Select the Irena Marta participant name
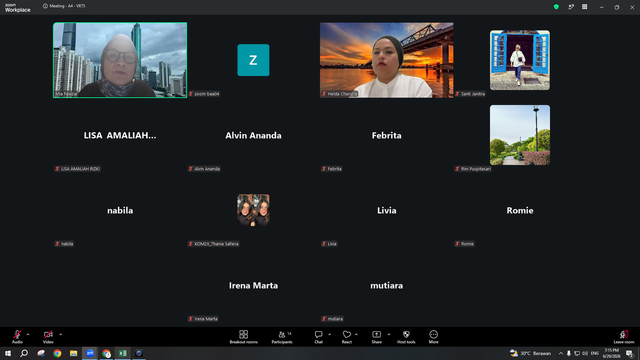Image resolution: width=640 pixels, height=360 pixels. 253,286
